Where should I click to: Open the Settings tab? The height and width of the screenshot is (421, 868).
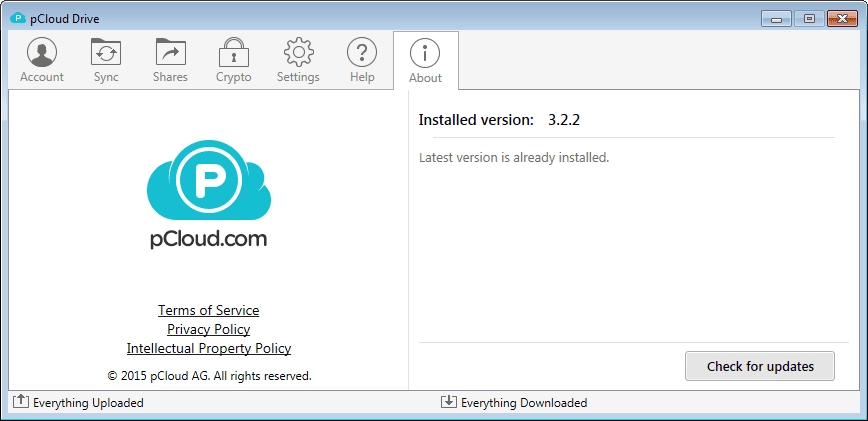click(298, 60)
